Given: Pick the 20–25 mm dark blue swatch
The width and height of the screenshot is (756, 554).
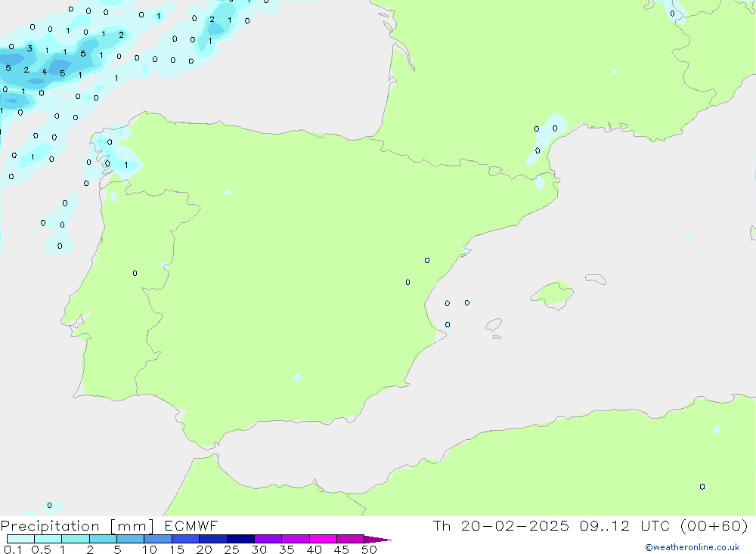Looking at the screenshot, I should click(x=213, y=539).
